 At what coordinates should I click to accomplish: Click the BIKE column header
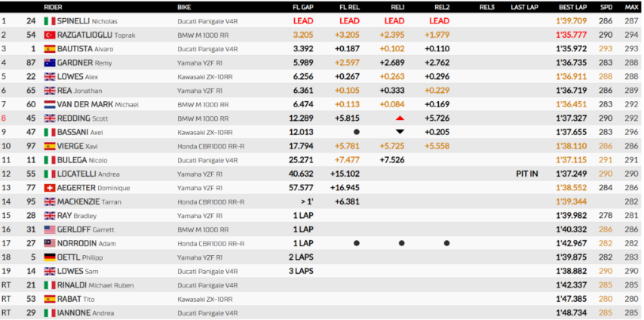pyautogui.click(x=184, y=7)
